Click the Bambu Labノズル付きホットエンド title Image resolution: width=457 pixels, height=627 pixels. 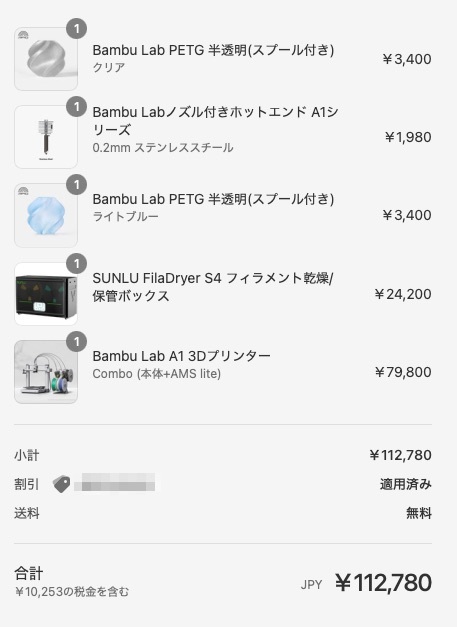click(x=215, y=121)
